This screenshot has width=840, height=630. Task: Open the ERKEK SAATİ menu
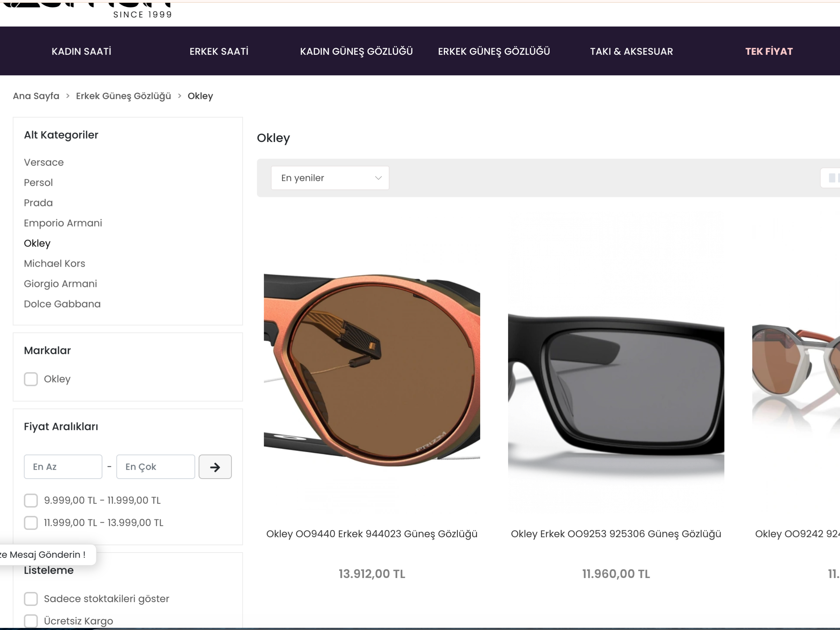[219, 51]
